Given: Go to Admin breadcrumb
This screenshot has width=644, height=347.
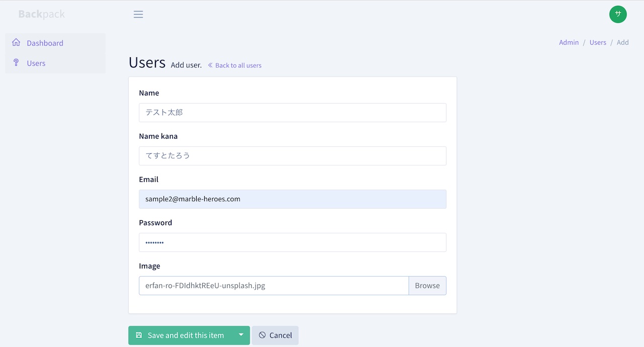Looking at the screenshot, I should (569, 42).
